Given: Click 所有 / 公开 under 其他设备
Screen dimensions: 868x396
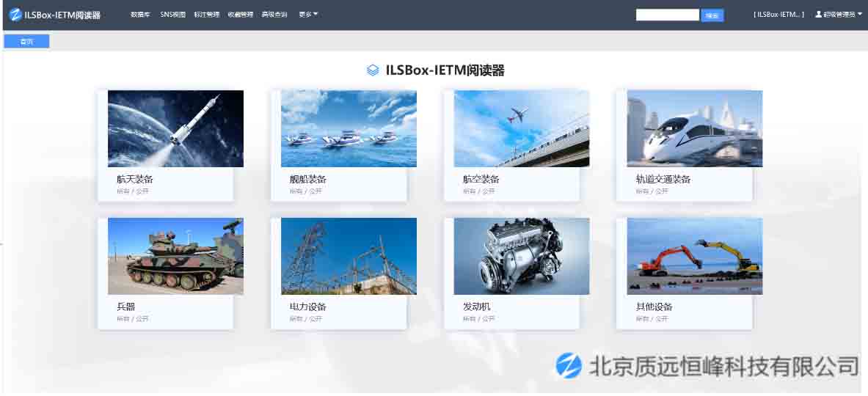Looking at the screenshot, I should tap(652, 319).
